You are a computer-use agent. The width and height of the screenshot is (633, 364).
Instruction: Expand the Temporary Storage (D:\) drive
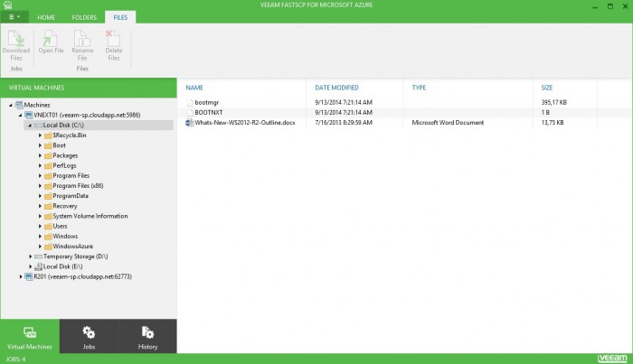(x=32, y=257)
